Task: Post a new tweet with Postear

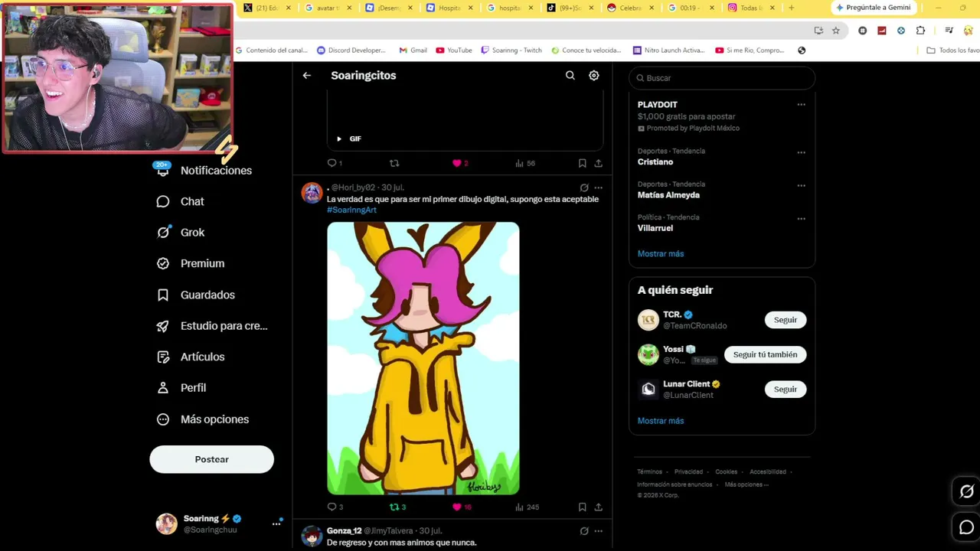Action: [211, 459]
